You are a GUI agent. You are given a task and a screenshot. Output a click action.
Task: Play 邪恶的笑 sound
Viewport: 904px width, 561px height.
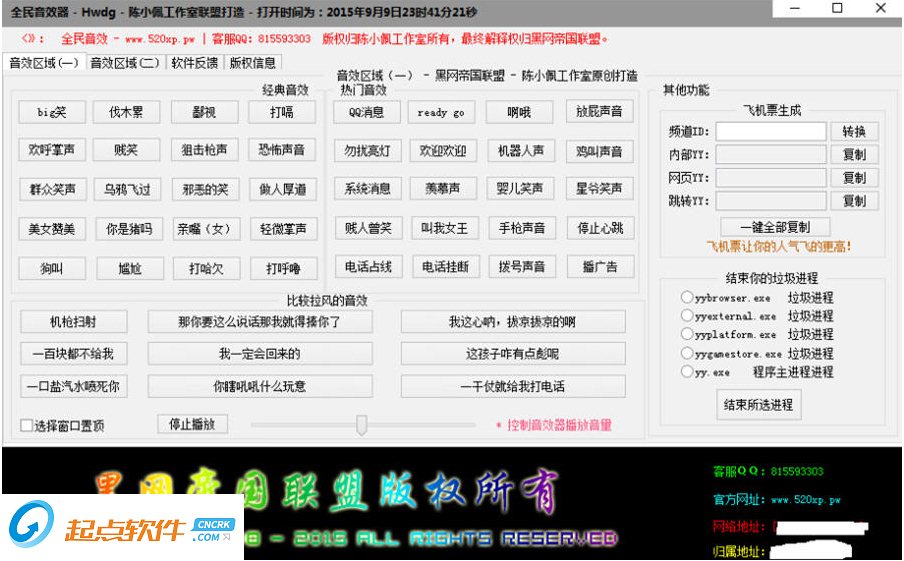point(206,189)
